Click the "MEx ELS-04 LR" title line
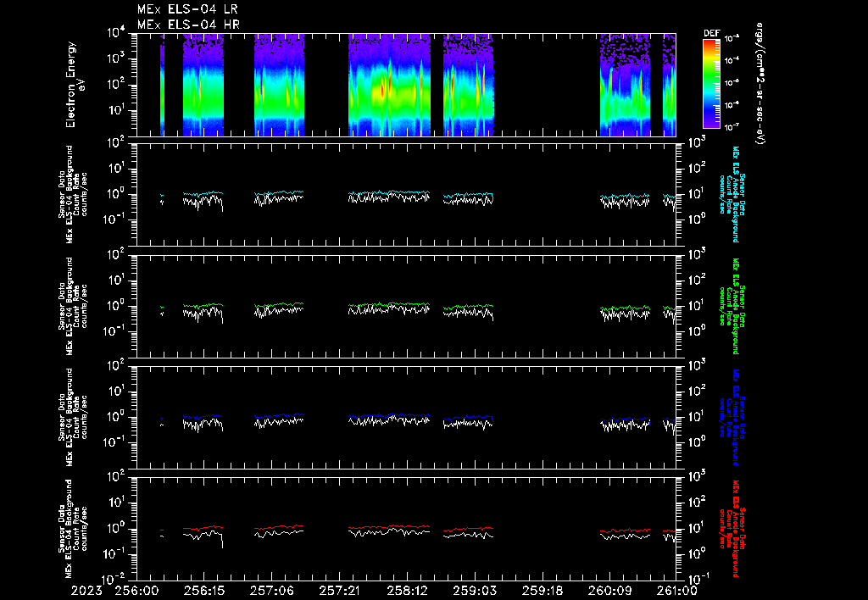Image resolution: width=868 pixels, height=600 pixels. (187, 9)
